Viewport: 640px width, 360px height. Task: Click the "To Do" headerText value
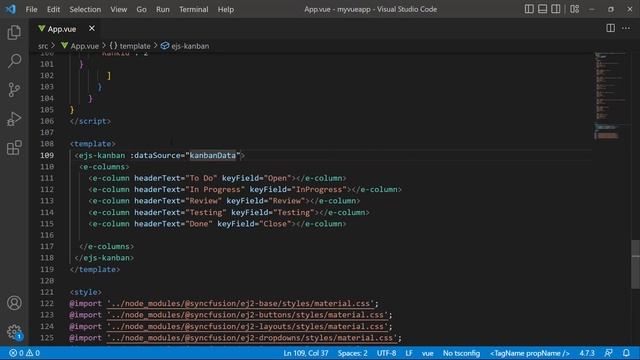[201, 178]
